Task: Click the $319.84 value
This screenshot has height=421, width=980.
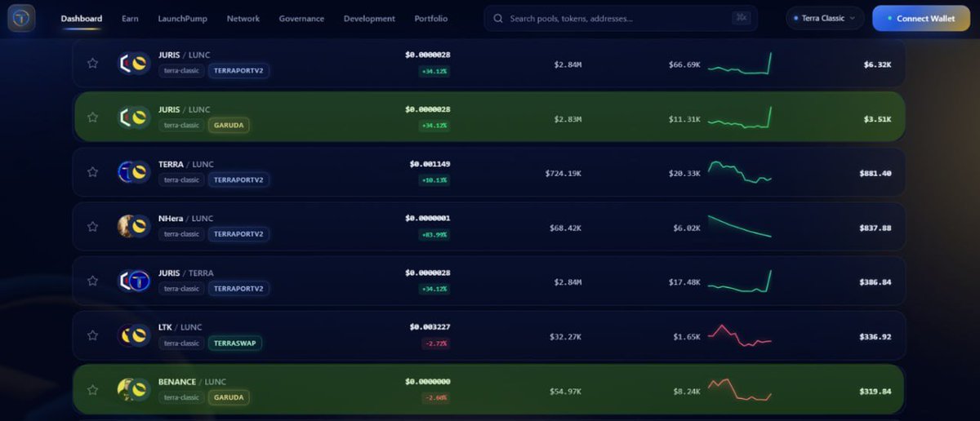Action: coord(875,391)
